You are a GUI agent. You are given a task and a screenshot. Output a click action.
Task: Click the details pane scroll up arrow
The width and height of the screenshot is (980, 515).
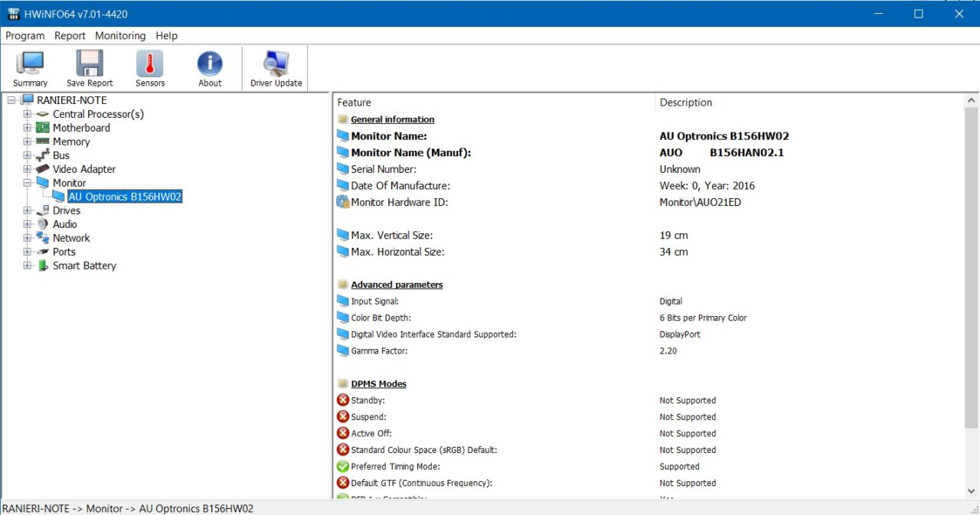click(x=972, y=101)
